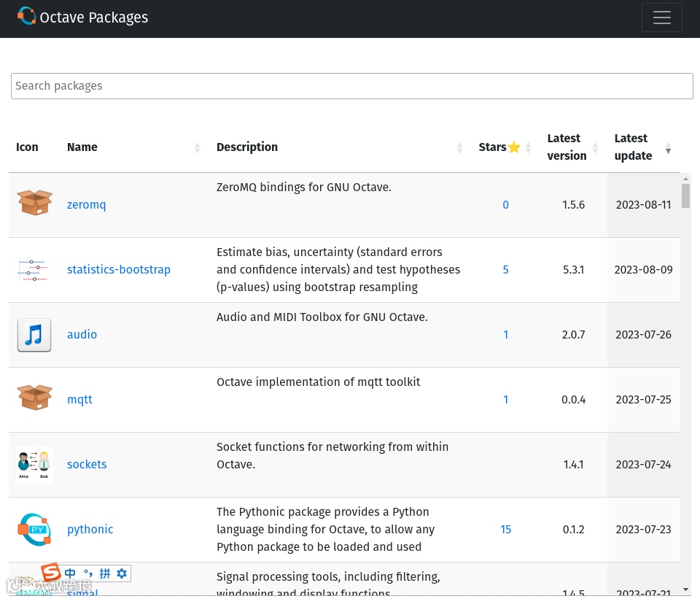Viewport: 700px width, 599px height.
Task: Click the table's vertical scrollbar thumb
Action: 685,196
